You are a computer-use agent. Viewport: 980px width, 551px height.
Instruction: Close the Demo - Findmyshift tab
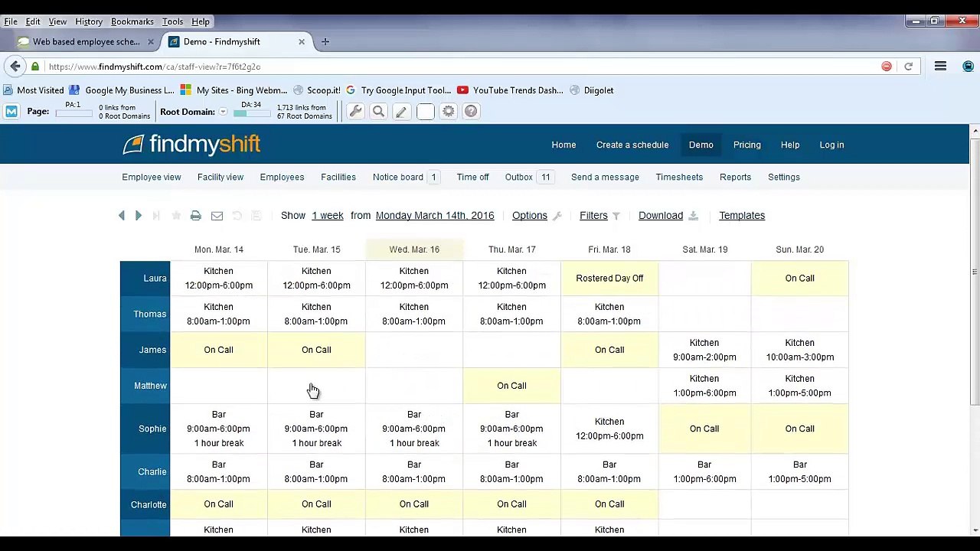pos(302,41)
